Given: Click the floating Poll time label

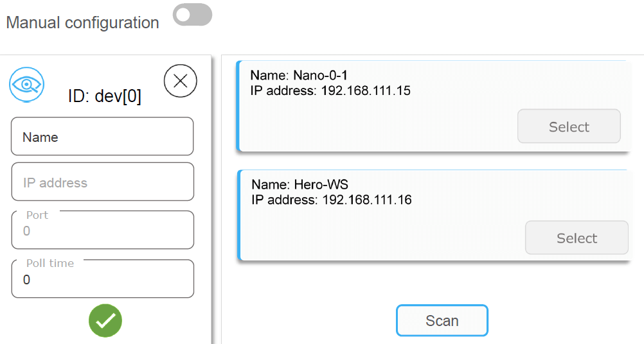Looking at the screenshot, I should coord(50,263).
